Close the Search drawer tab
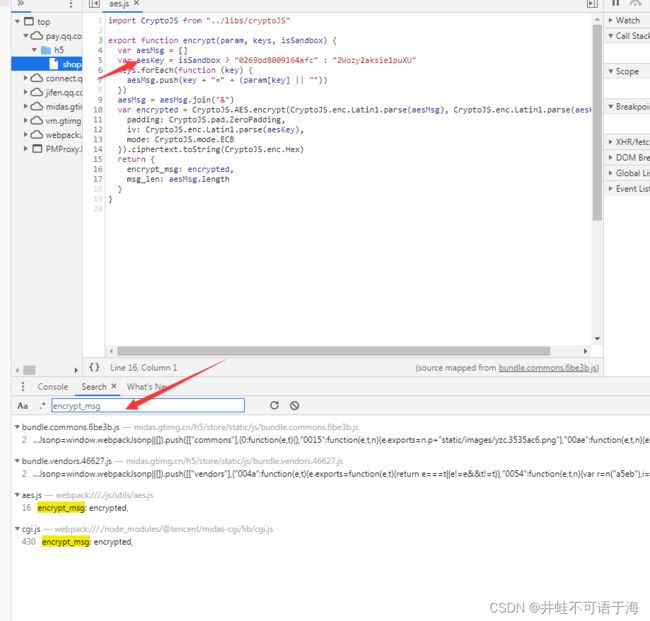The image size is (650, 621). 114,386
